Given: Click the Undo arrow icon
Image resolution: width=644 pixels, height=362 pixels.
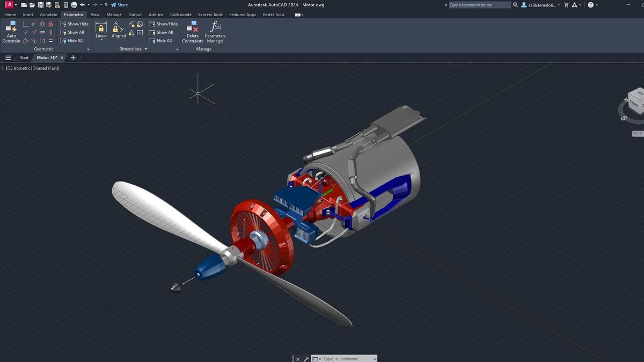Looking at the screenshot, I should point(82,5).
